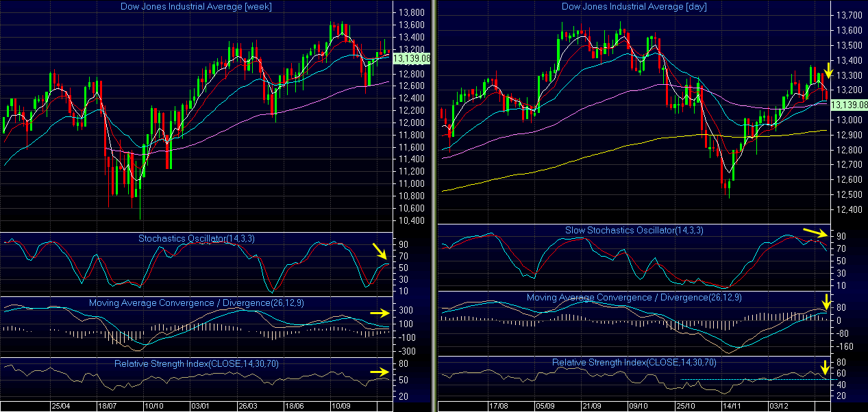Select the 03/01 date label
868x412 pixels.
coord(200,405)
